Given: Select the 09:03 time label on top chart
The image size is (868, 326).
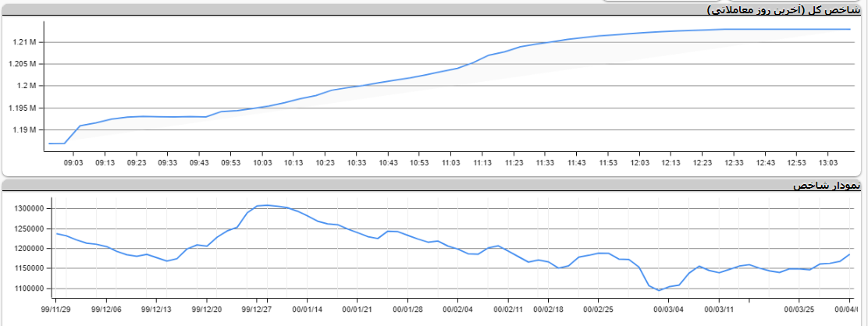Looking at the screenshot, I should pyautogui.click(x=73, y=162).
